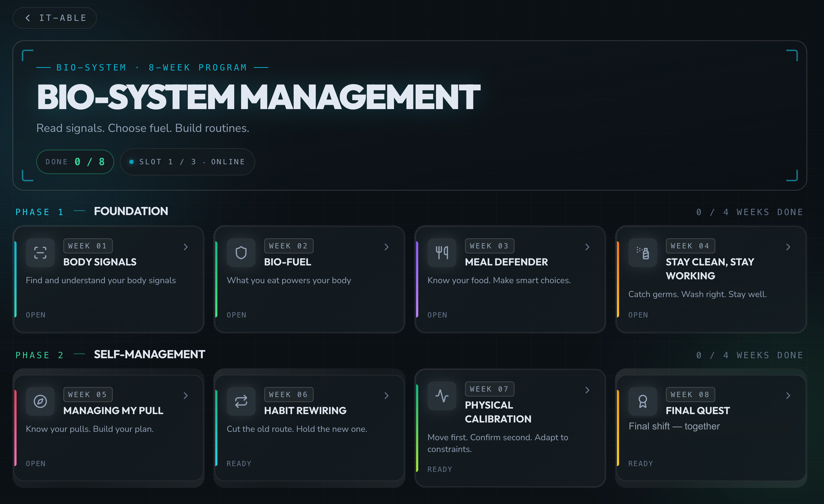Expand Week 01 card chevron
Viewport: 824px width, 504px height.
point(185,247)
